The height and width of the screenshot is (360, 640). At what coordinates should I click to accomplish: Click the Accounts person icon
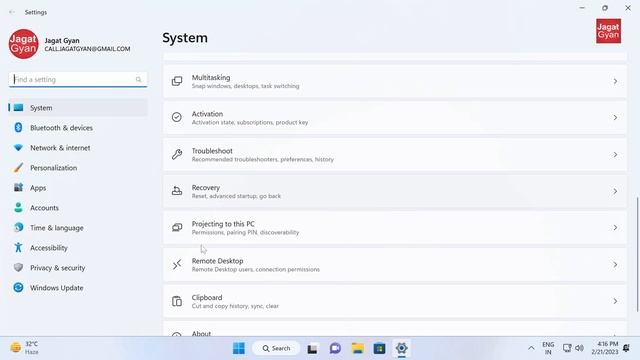pos(18,207)
